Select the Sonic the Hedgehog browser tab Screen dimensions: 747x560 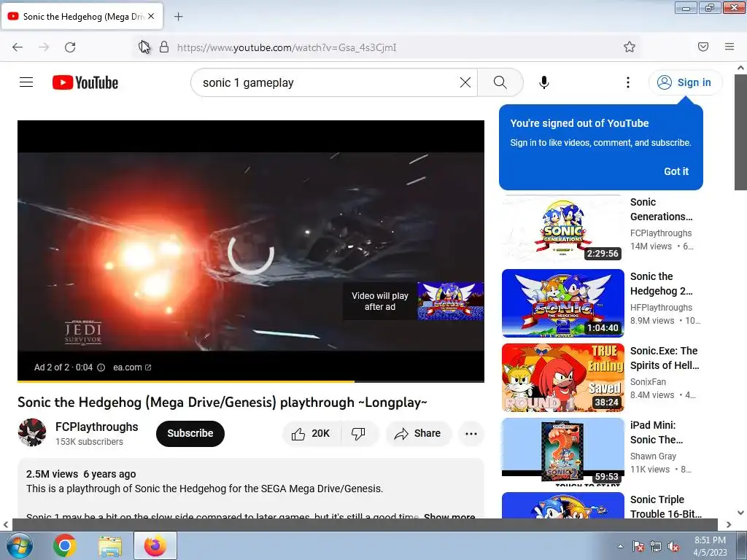click(x=82, y=16)
